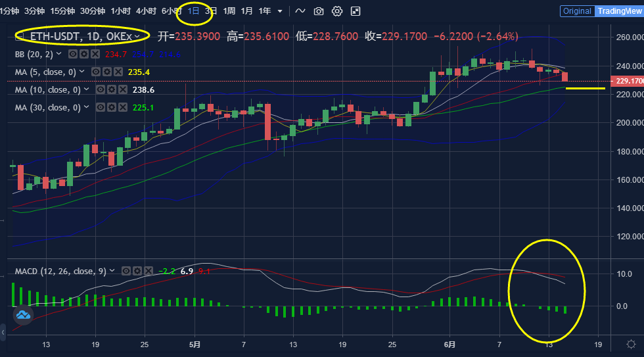Viewport: 644px width, 357px height.
Task: Switch to the 1日 daily interval
Action: pos(193,11)
